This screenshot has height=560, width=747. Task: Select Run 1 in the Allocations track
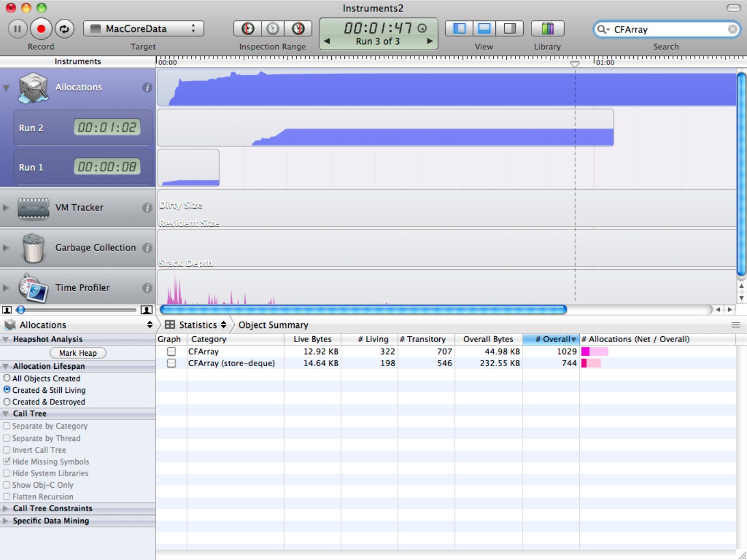click(x=83, y=167)
